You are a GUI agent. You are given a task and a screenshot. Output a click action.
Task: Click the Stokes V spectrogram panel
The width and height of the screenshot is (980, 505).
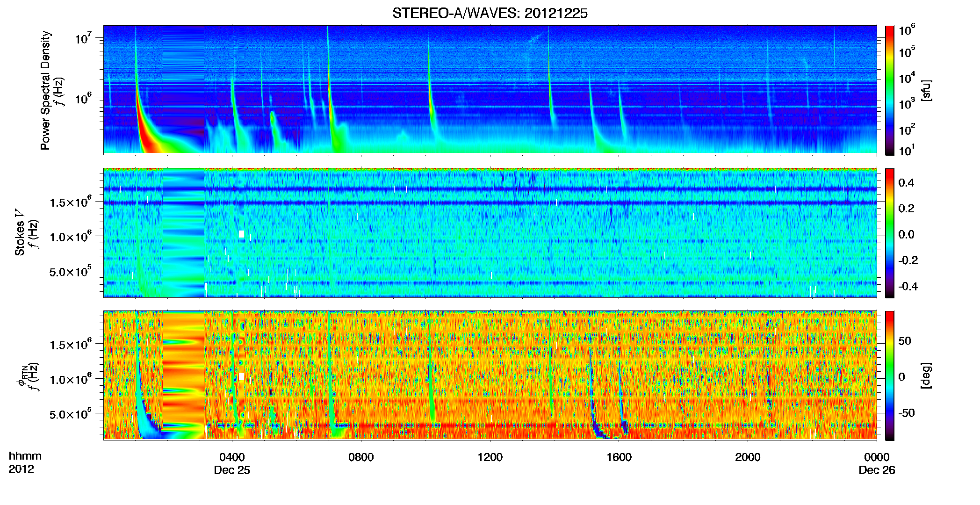tap(490, 233)
